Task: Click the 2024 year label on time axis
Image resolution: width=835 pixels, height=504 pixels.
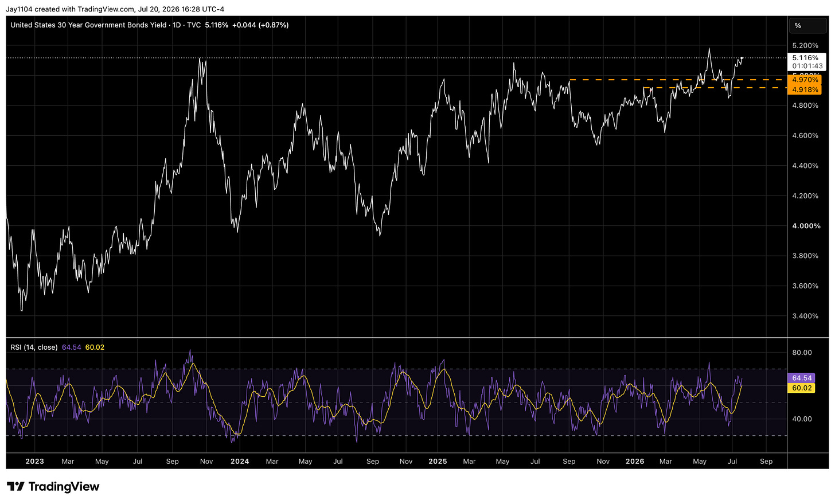Action: [x=240, y=462]
